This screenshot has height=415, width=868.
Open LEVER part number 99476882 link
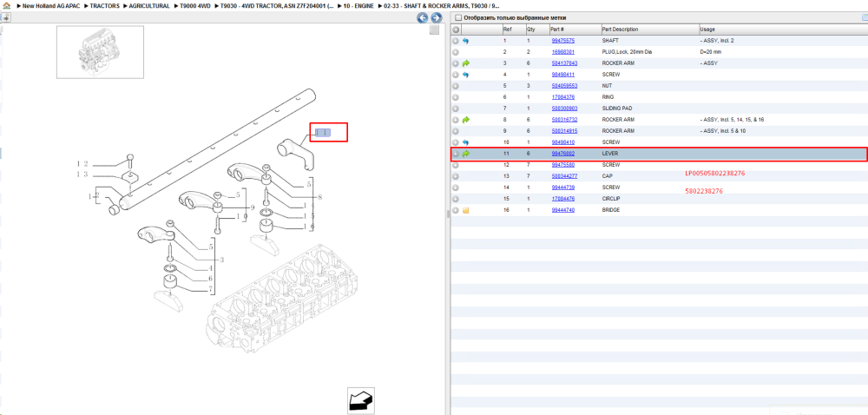tap(563, 154)
